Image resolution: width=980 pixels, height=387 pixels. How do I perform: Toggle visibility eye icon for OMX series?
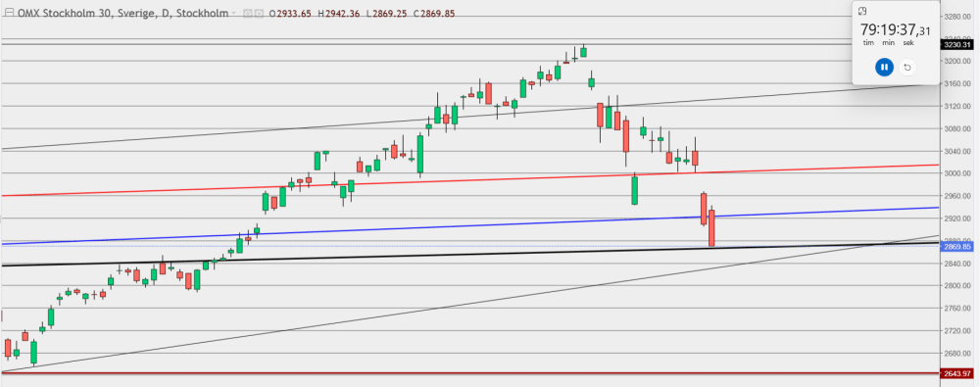(248, 13)
